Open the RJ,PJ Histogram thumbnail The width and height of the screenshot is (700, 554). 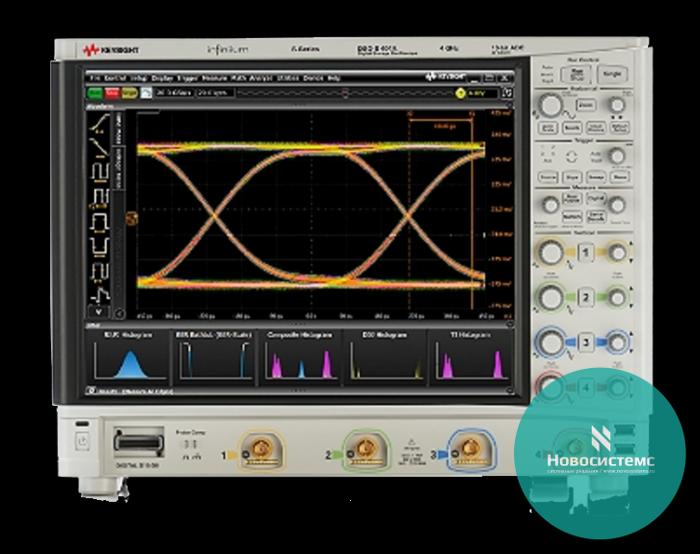click(x=129, y=358)
